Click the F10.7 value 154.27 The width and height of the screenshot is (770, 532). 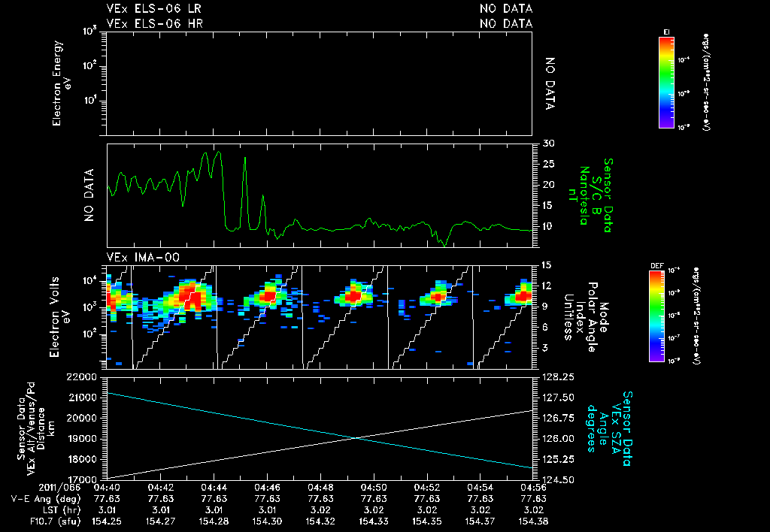(x=160, y=521)
